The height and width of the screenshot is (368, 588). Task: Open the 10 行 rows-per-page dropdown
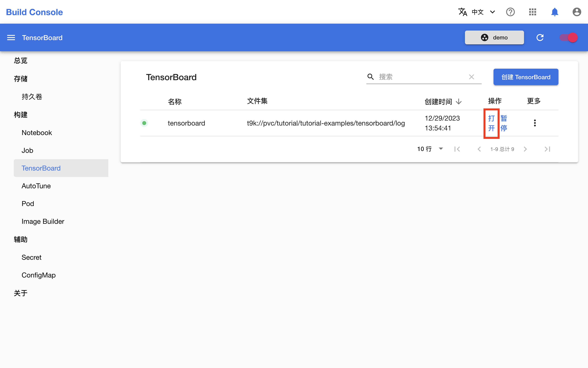430,149
